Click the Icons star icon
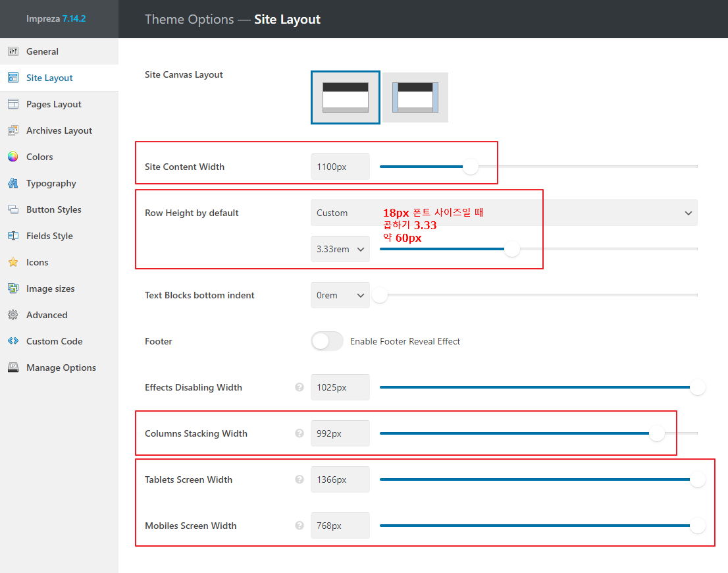The width and height of the screenshot is (728, 573). pos(13,262)
